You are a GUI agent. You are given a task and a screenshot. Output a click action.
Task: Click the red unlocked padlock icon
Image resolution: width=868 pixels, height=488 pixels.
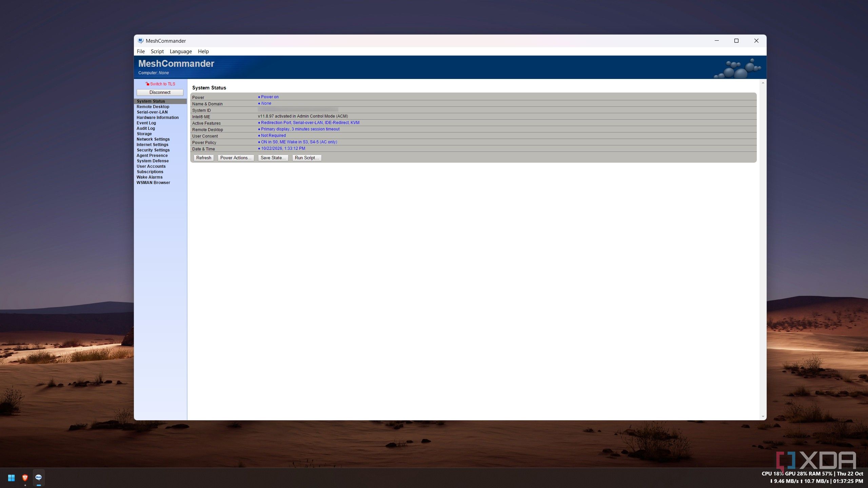(x=147, y=84)
